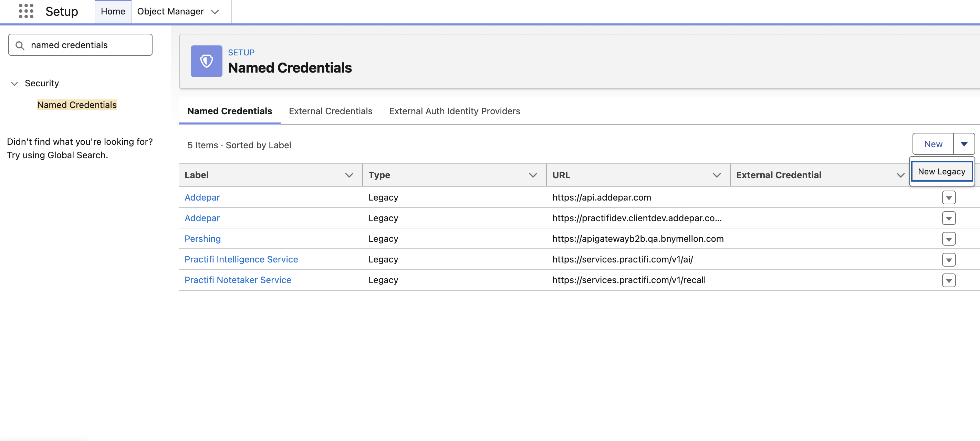Open row actions for practifidev Addepar row
Image resolution: width=980 pixels, height=441 pixels.
click(x=949, y=218)
